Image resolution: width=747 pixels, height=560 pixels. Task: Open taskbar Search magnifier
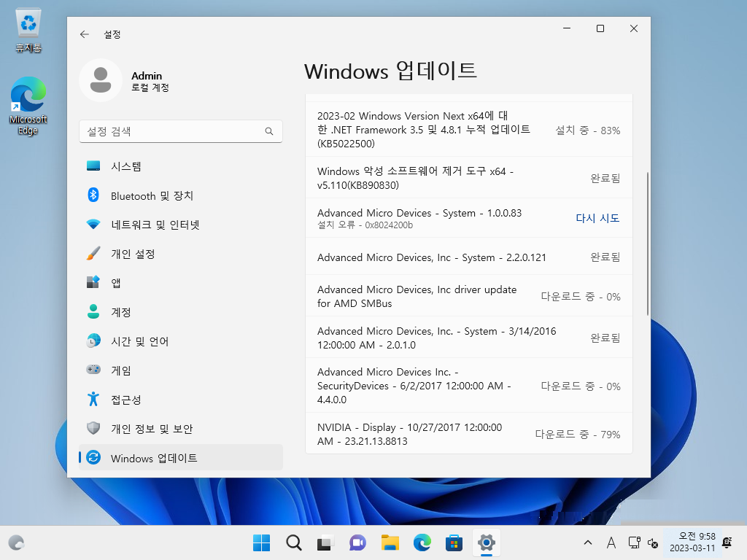coord(294,542)
